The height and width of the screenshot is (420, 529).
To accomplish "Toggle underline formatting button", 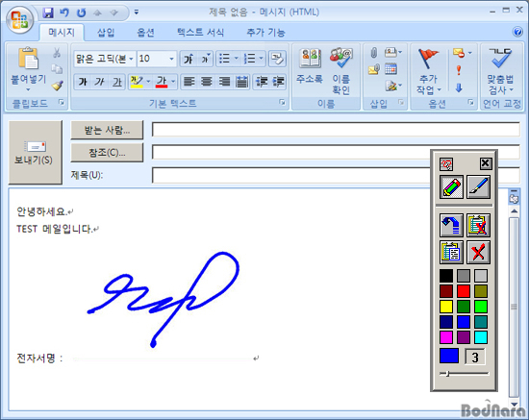I will 116,82.
